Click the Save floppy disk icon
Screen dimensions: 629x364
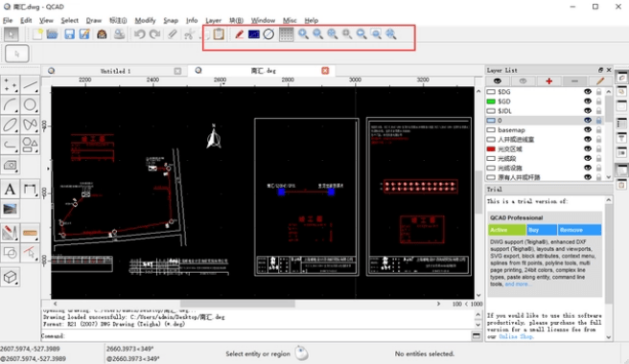coord(69,34)
